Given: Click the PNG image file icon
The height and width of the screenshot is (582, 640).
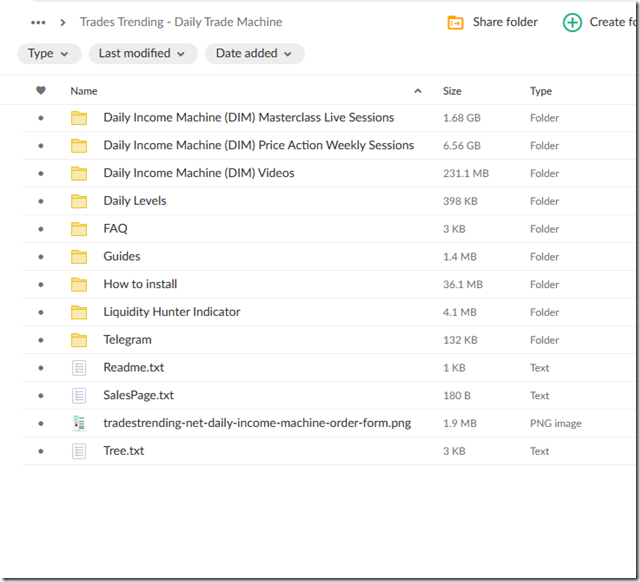Looking at the screenshot, I should coord(79,423).
